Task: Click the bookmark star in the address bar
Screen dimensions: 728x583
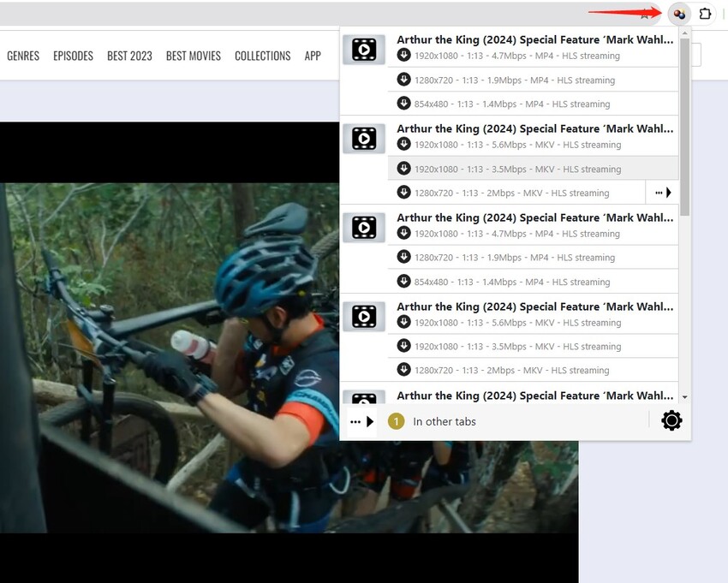Action: click(x=645, y=14)
